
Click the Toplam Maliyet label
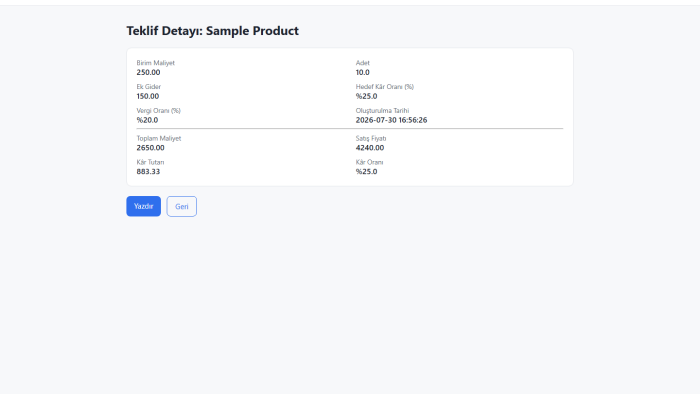pyautogui.click(x=159, y=138)
